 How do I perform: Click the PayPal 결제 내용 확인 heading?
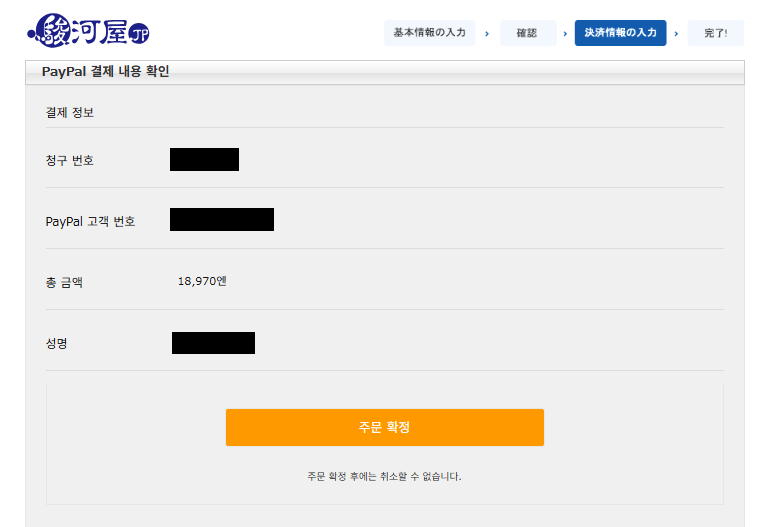point(105,72)
